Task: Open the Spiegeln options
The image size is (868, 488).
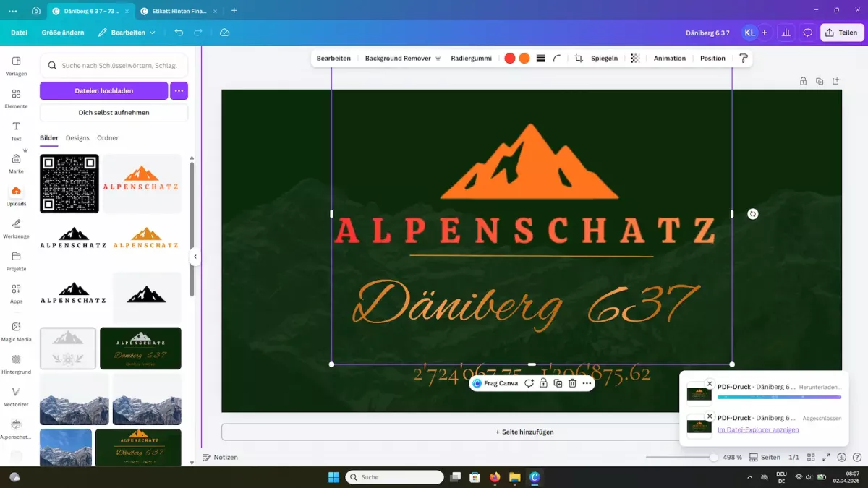Action: (x=604, y=58)
